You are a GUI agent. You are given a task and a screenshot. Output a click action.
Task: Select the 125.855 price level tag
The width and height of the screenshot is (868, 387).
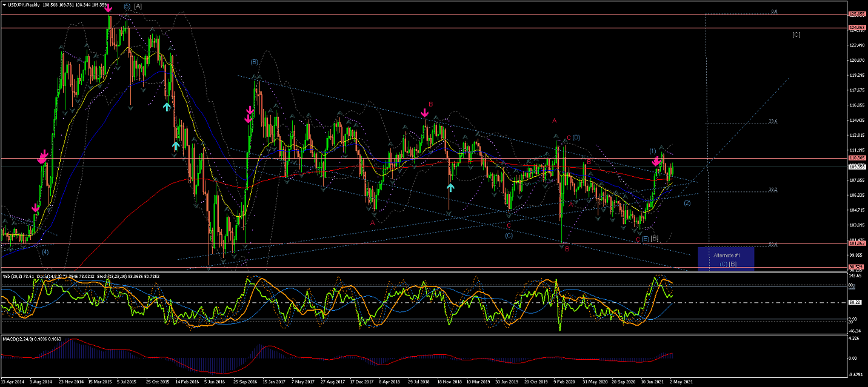(x=856, y=14)
